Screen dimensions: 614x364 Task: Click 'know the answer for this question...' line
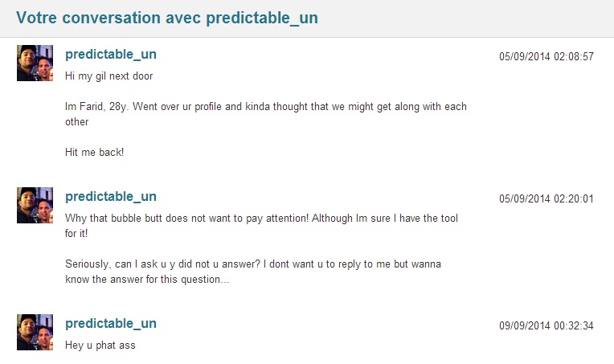pyautogui.click(x=147, y=279)
